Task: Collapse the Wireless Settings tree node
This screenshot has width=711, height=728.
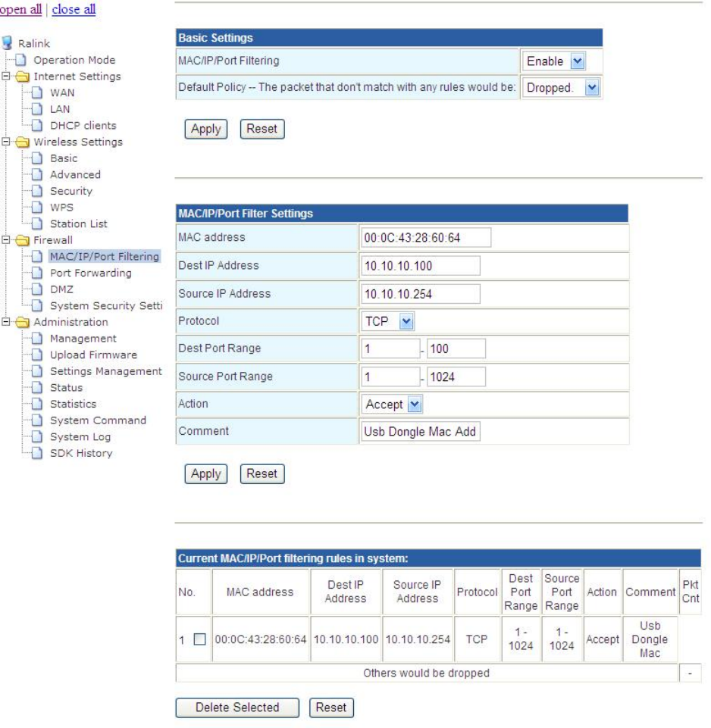Action: coord(5,142)
